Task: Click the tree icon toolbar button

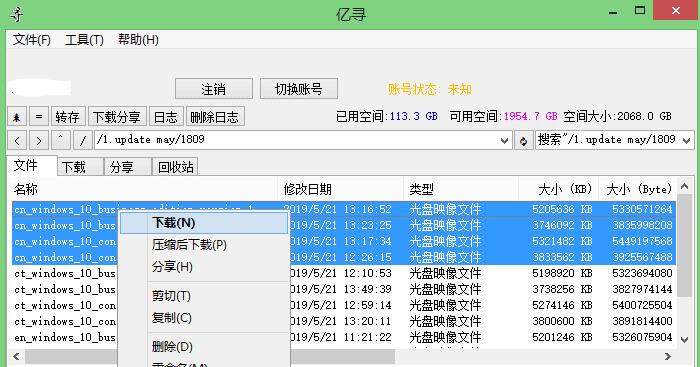Action: click(17, 117)
